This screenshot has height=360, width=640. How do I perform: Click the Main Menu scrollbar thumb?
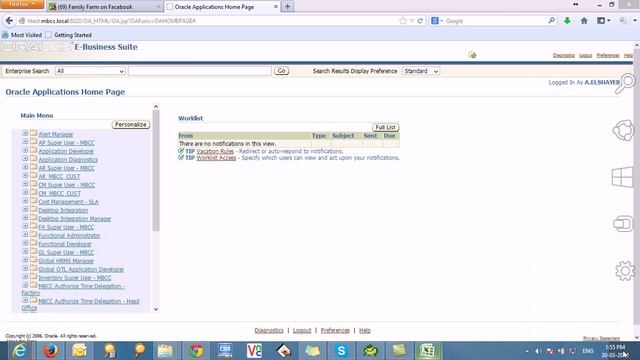click(156, 171)
